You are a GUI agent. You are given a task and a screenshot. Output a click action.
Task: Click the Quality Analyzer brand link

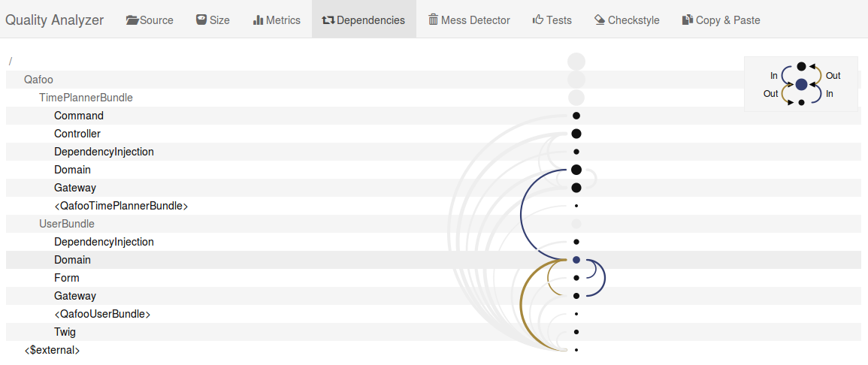tap(55, 20)
